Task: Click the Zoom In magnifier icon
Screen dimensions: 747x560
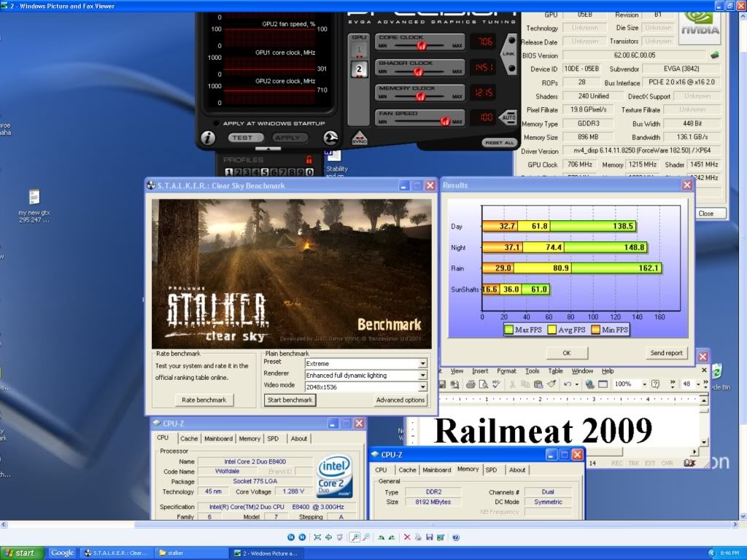Action: pos(355,537)
